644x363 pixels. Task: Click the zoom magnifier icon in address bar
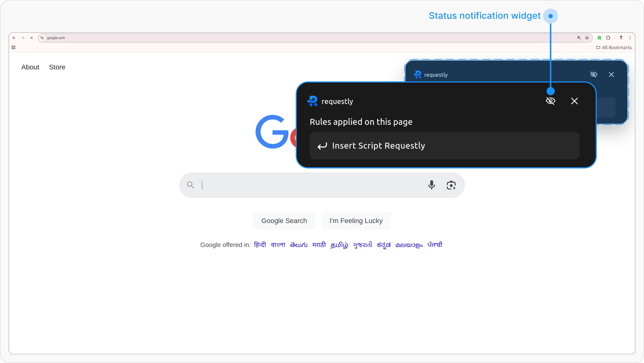[579, 38]
